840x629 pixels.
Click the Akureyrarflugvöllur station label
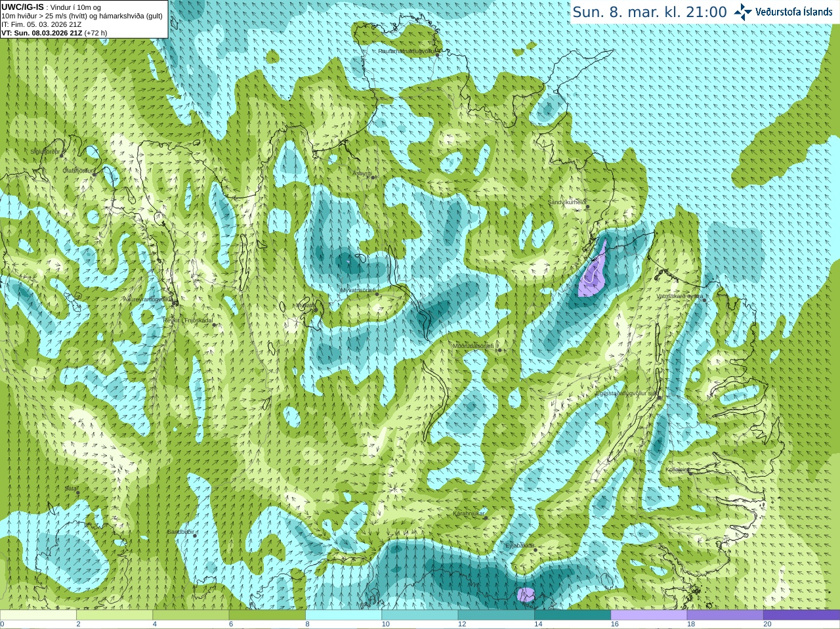148,299
